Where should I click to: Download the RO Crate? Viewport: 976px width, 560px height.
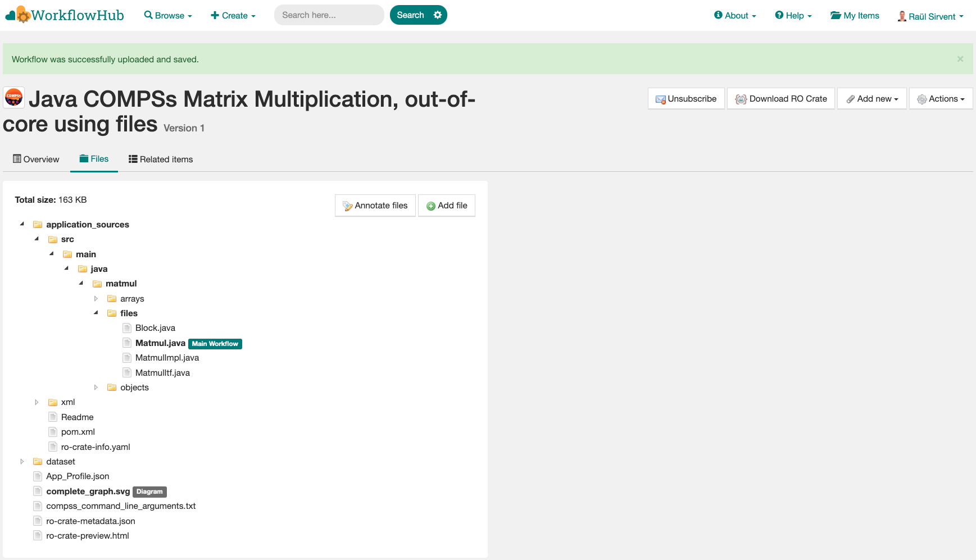pos(781,99)
